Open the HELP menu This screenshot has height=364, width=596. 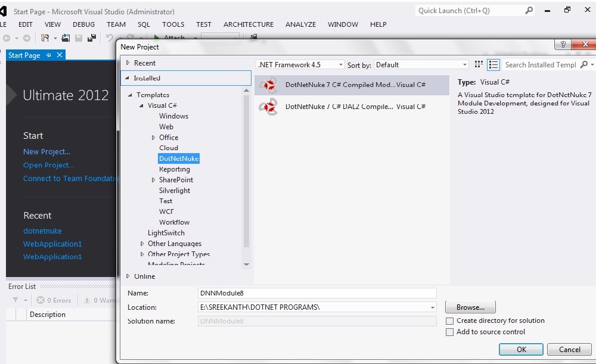tap(378, 24)
